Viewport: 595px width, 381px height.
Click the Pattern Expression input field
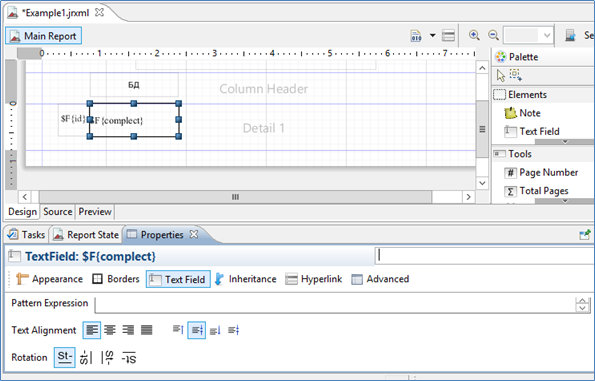[x=335, y=305]
